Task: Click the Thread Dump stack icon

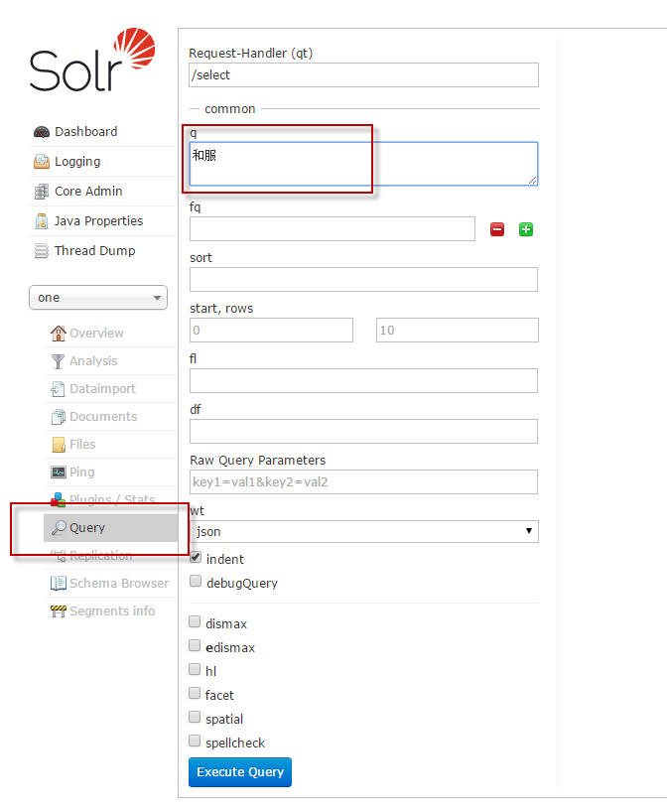Action: click(42, 251)
